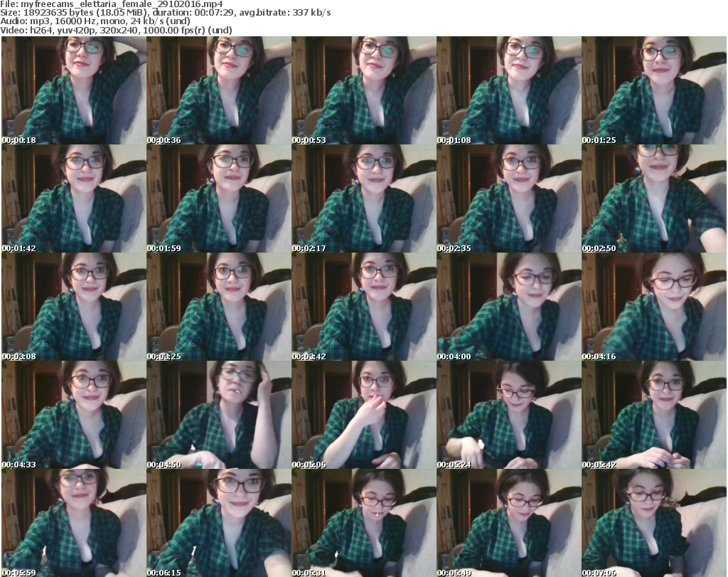This screenshot has height=577, width=728.
Task: Click the thumbnail frame stamped 00:04:16
Action: [x=654, y=307]
